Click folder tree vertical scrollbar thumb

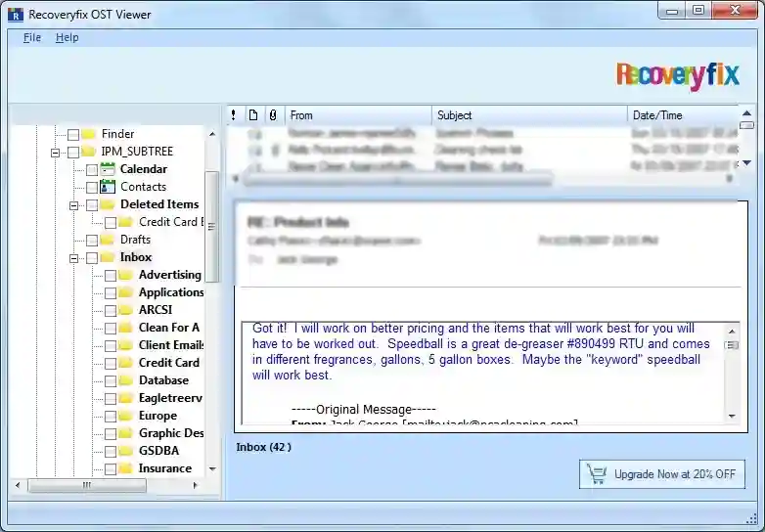click(211, 226)
